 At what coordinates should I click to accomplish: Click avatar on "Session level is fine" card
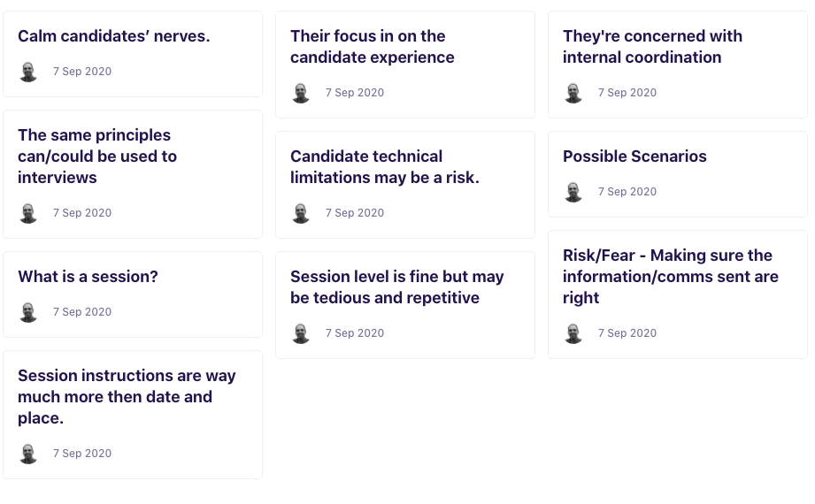tap(301, 333)
